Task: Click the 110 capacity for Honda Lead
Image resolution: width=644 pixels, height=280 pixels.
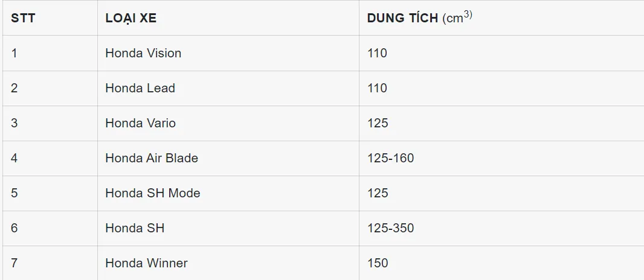Action: [377, 88]
